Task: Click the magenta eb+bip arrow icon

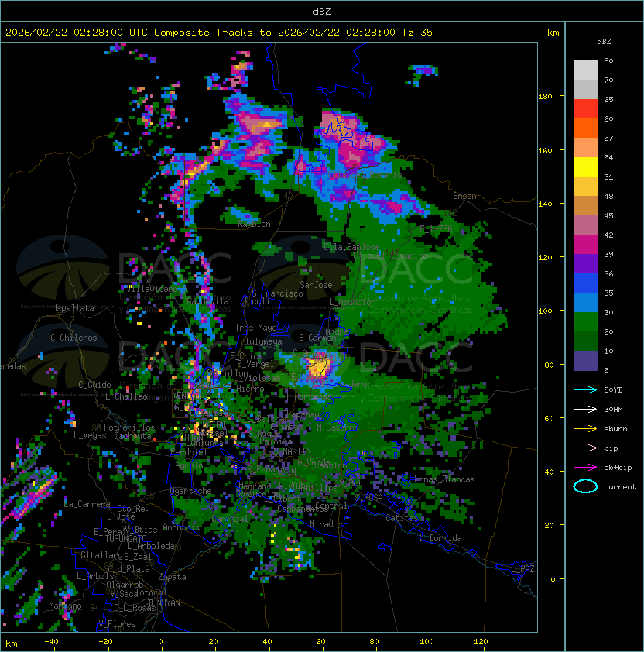Action: 585,468
